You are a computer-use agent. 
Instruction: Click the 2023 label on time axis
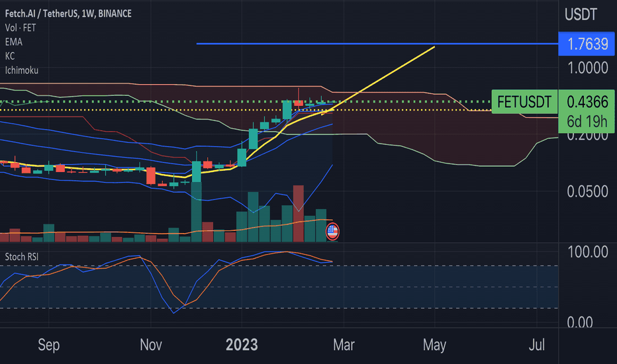[242, 345]
